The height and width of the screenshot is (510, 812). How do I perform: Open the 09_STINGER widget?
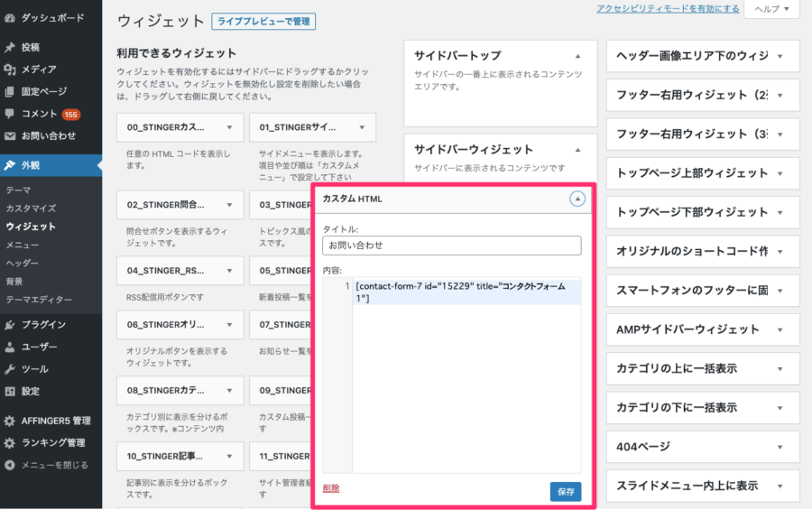point(281,390)
